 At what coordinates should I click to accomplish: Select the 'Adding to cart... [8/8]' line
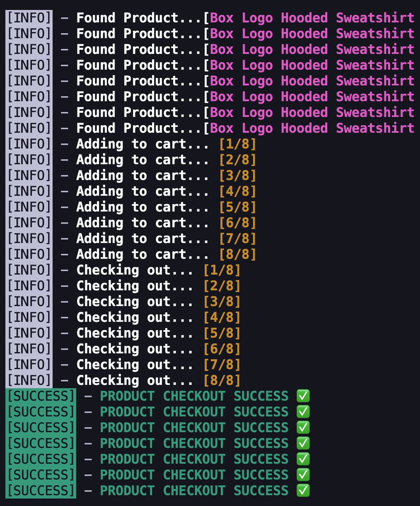click(131, 254)
